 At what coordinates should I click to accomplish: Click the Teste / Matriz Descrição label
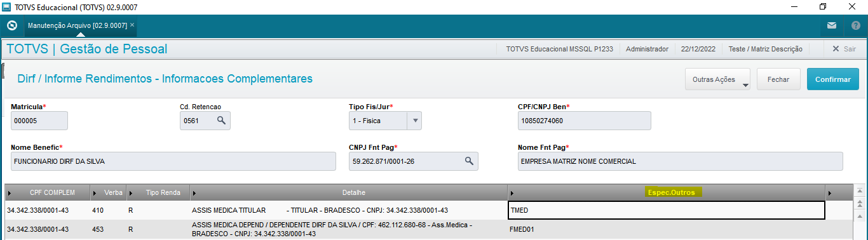[765, 49]
